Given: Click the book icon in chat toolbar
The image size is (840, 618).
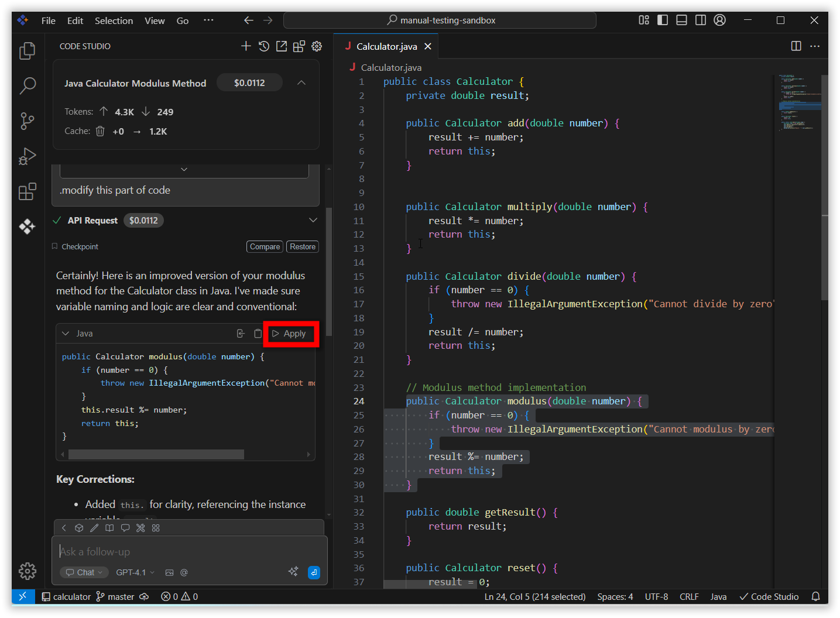Looking at the screenshot, I should 109,528.
